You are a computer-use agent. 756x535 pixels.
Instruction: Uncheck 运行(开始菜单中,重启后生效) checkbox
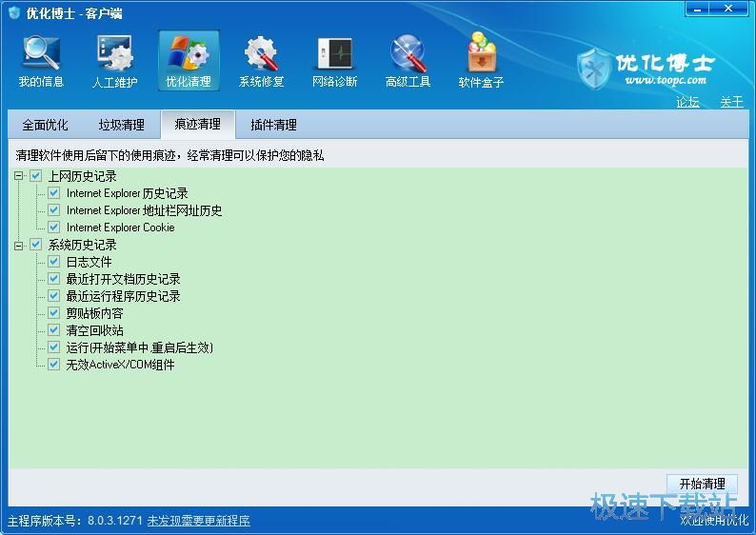point(54,347)
